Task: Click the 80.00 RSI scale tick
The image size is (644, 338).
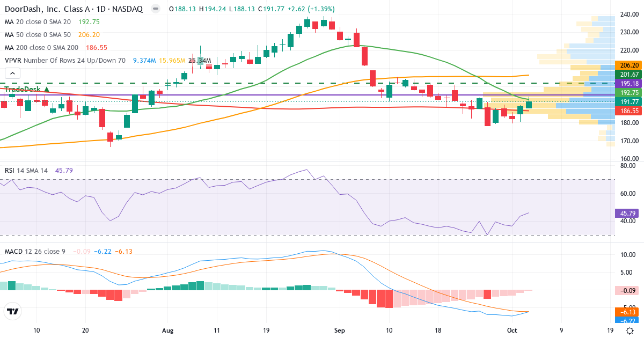Action: coord(627,166)
